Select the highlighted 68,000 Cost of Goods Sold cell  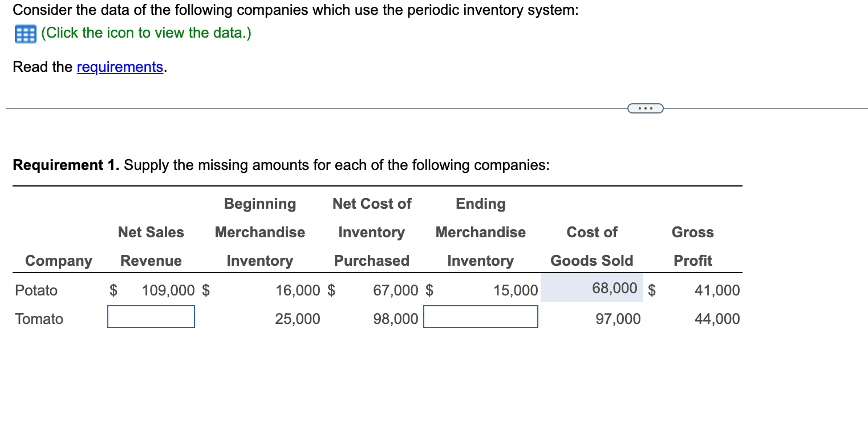592,288
